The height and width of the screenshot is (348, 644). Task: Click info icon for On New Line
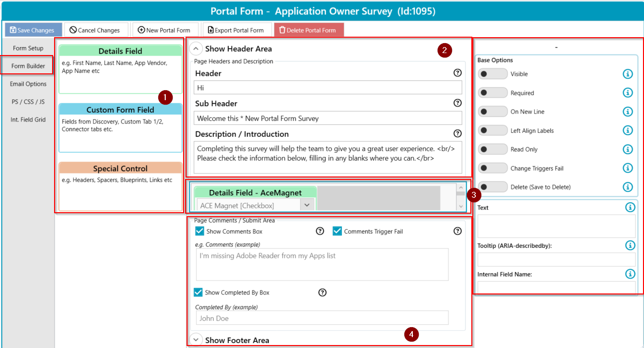tap(628, 112)
